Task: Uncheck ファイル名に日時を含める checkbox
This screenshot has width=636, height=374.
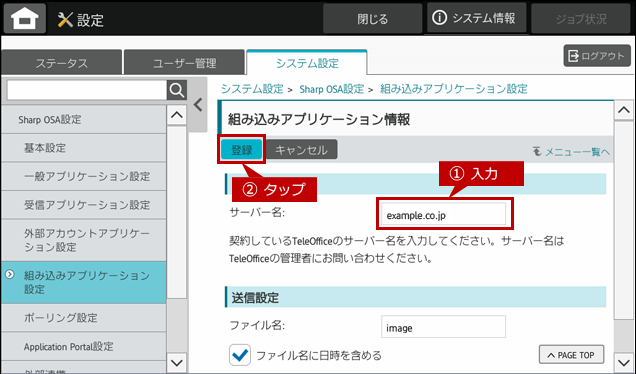Action: 240,355
